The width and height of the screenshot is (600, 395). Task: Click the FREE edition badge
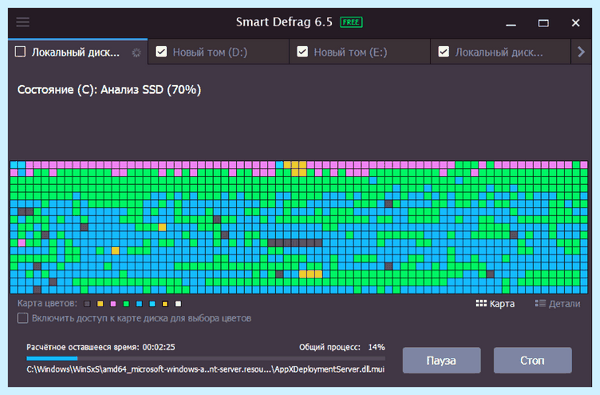pos(351,22)
